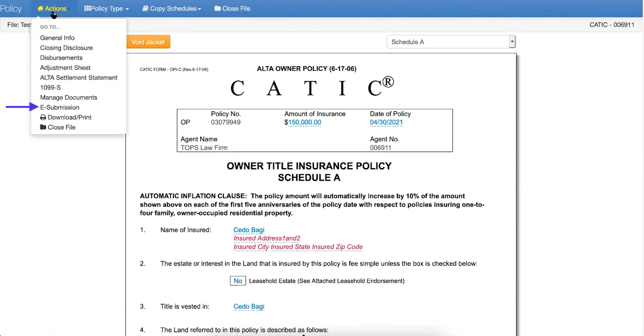Edit Title is vested in Cedo Bagi
Screen dimensions: 644x336
[x=249, y=307]
